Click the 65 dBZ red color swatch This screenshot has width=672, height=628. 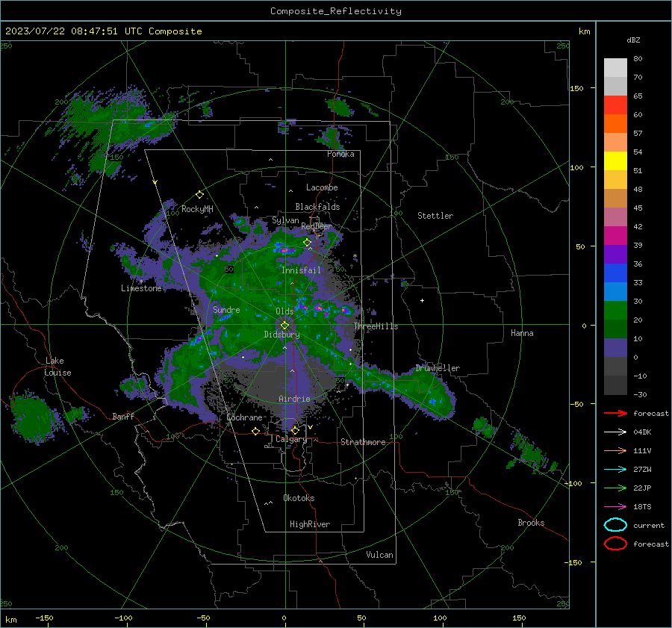point(615,105)
